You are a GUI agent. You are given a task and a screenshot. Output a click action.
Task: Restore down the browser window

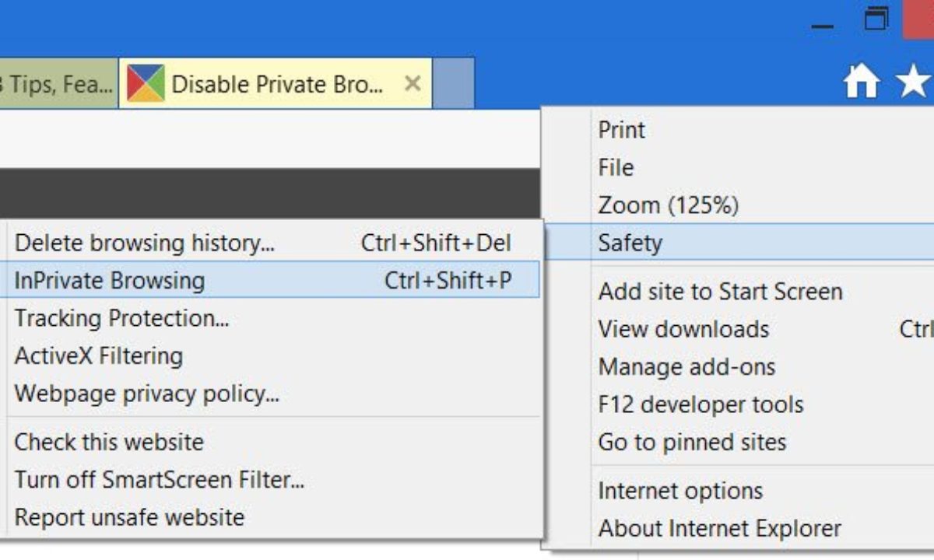point(876,20)
